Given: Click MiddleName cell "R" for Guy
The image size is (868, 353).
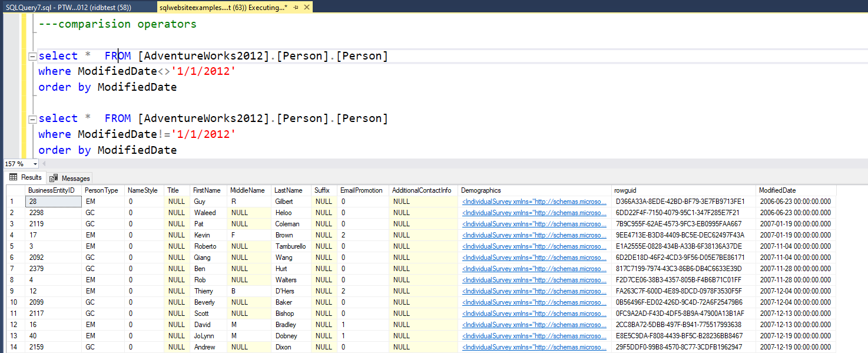Looking at the screenshot, I should (x=249, y=202).
